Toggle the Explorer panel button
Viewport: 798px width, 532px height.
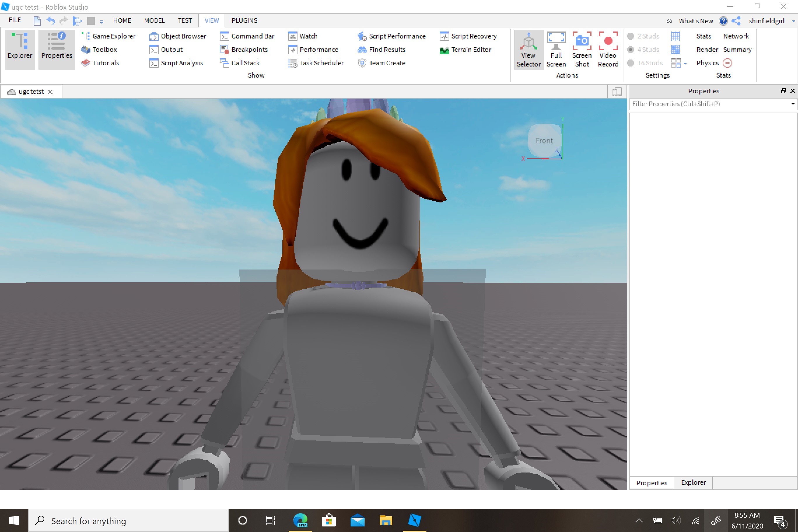click(x=20, y=50)
